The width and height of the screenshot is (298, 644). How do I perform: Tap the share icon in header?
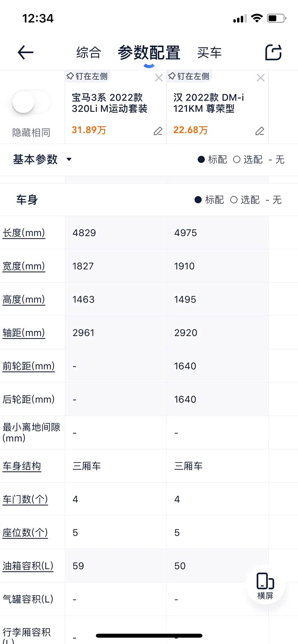point(273,52)
